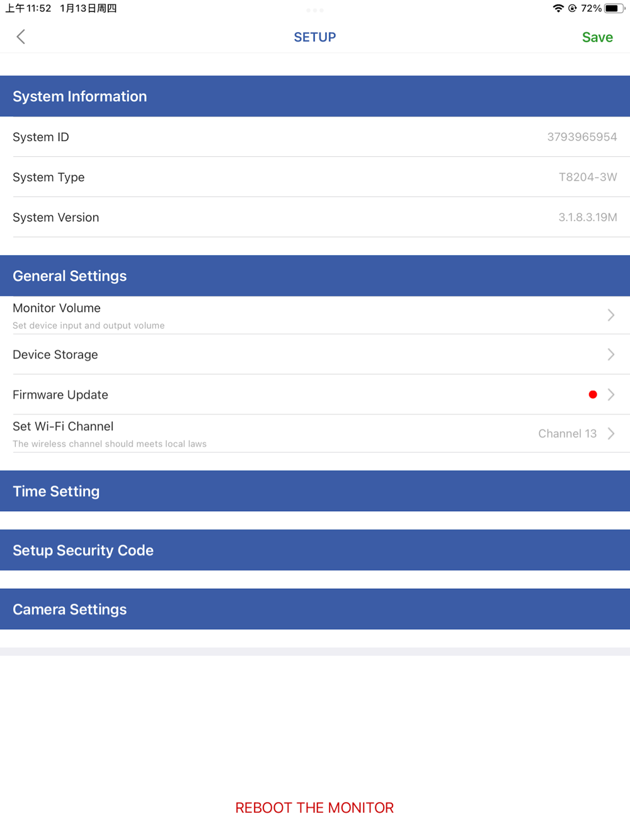Expand the Time Setting section

(315, 491)
